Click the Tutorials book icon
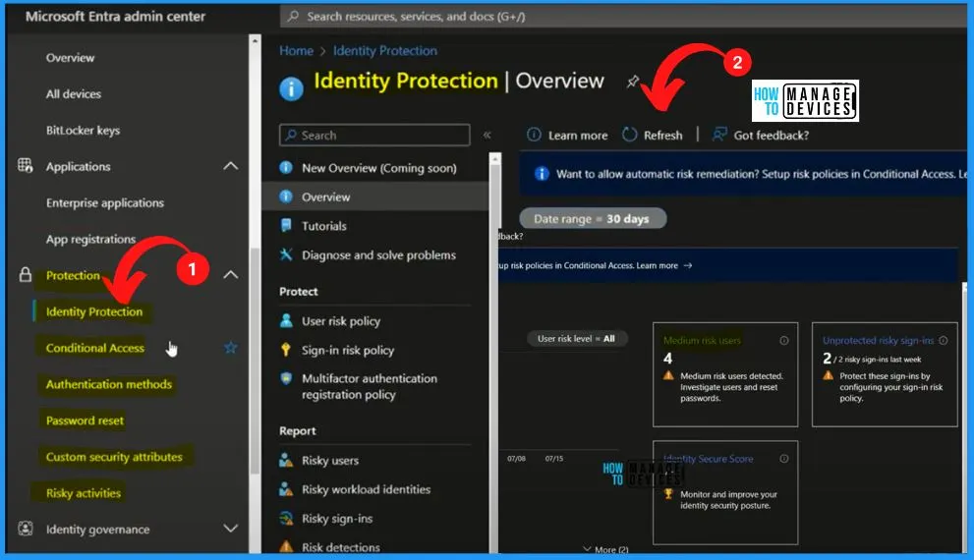Screen dimensions: 974x560 click(286, 225)
